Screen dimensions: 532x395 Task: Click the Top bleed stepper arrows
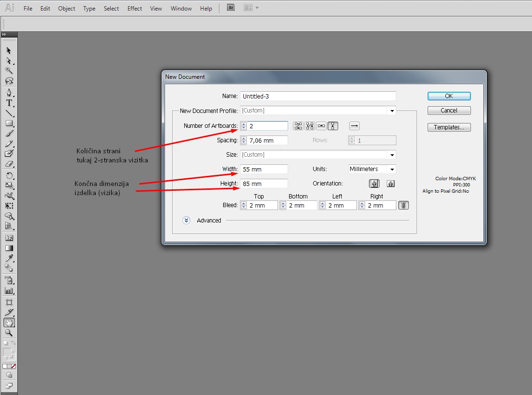[243, 205]
